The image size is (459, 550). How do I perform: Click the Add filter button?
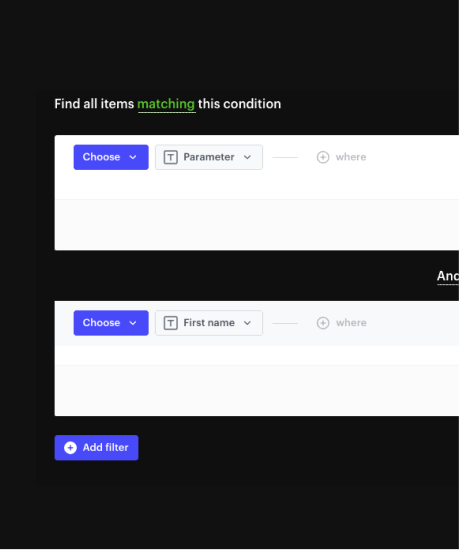tap(96, 448)
